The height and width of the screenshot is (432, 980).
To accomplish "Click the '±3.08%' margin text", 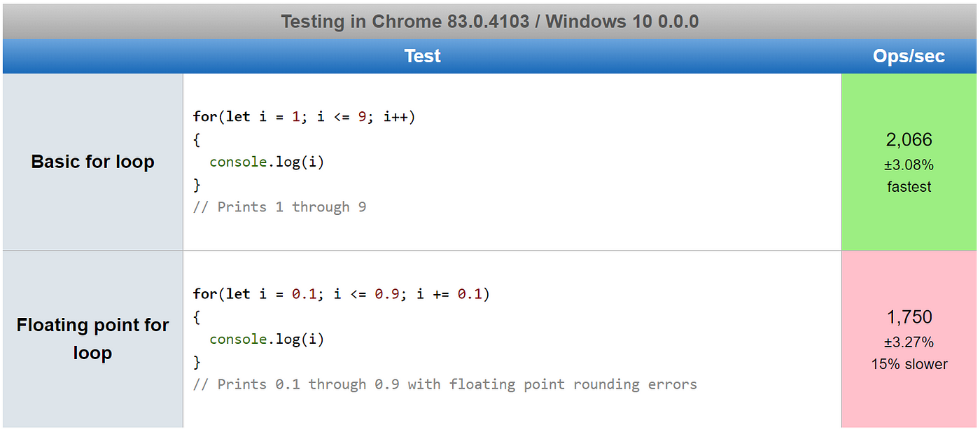I will (909, 165).
